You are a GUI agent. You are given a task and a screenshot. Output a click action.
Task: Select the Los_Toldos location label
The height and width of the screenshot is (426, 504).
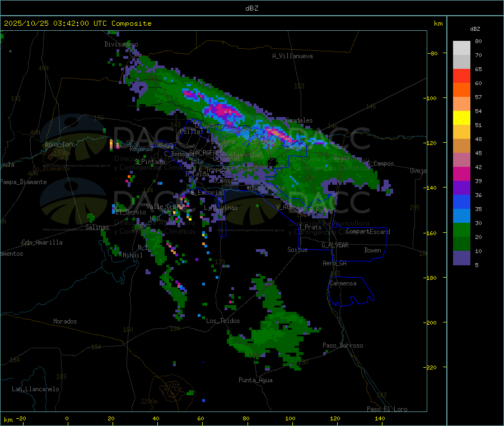click(x=223, y=321)
